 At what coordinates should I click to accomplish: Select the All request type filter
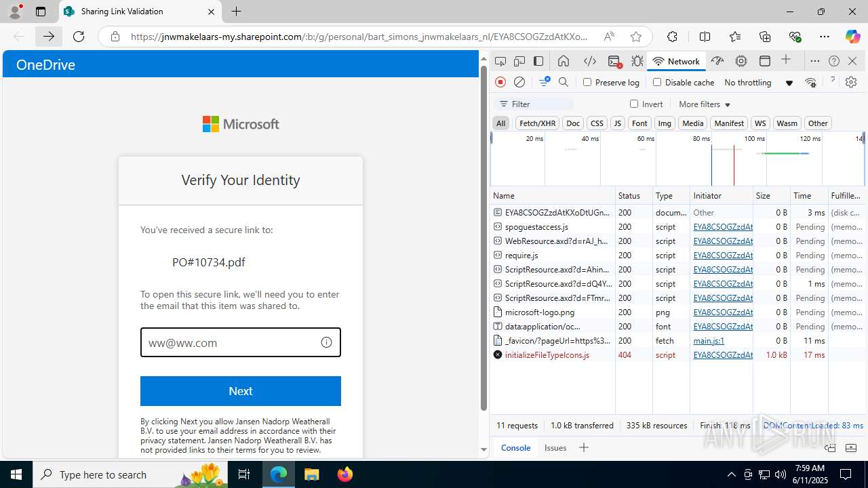pos(500,123)
